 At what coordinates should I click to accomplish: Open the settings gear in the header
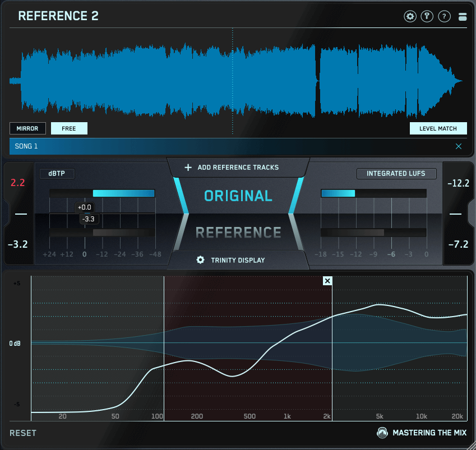point(410,16)
